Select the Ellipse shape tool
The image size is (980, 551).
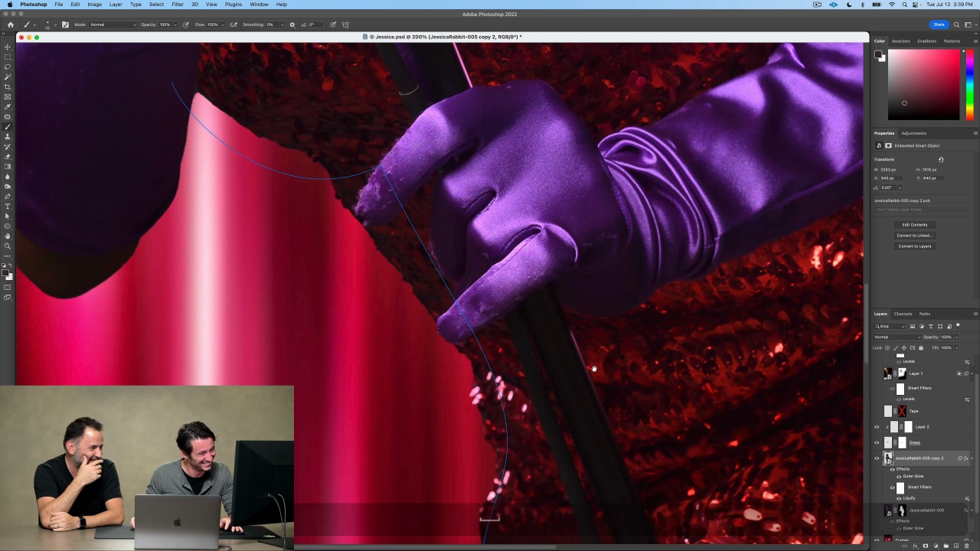[8, 227]
